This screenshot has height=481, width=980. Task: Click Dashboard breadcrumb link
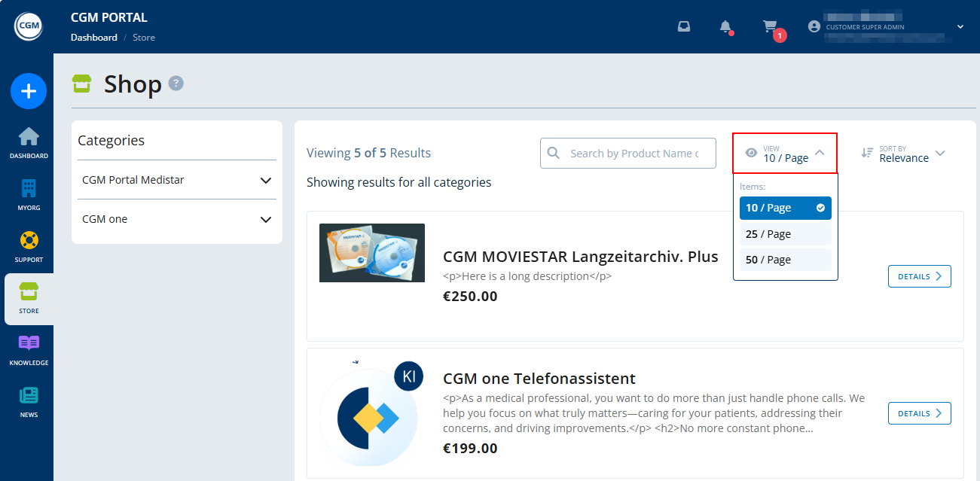pos(93,38)
